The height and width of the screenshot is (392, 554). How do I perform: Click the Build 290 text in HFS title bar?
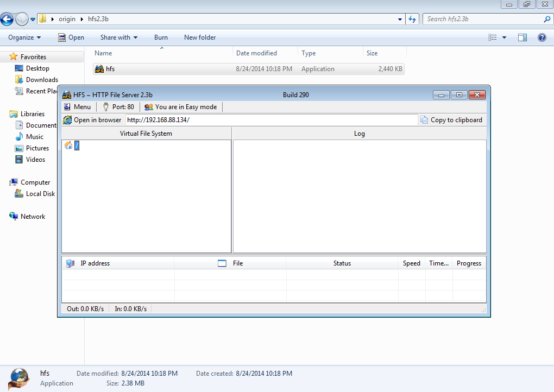coord(295,95)
